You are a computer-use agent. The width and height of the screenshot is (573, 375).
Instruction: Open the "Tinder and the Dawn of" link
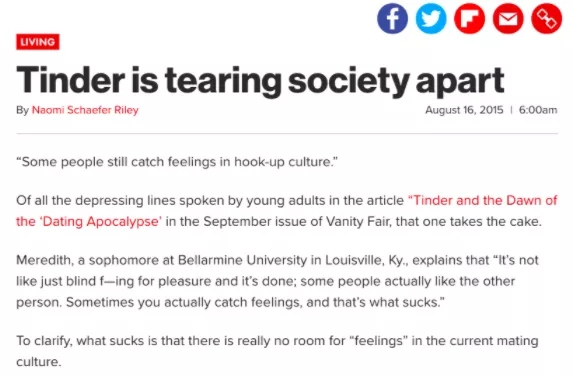pos(482,200)
